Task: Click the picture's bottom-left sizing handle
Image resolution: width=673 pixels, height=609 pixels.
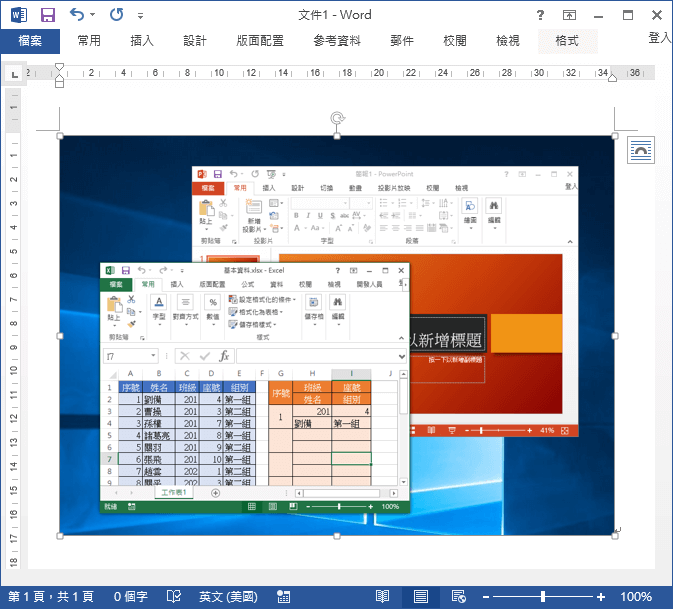Action: [x=60, y=536]
